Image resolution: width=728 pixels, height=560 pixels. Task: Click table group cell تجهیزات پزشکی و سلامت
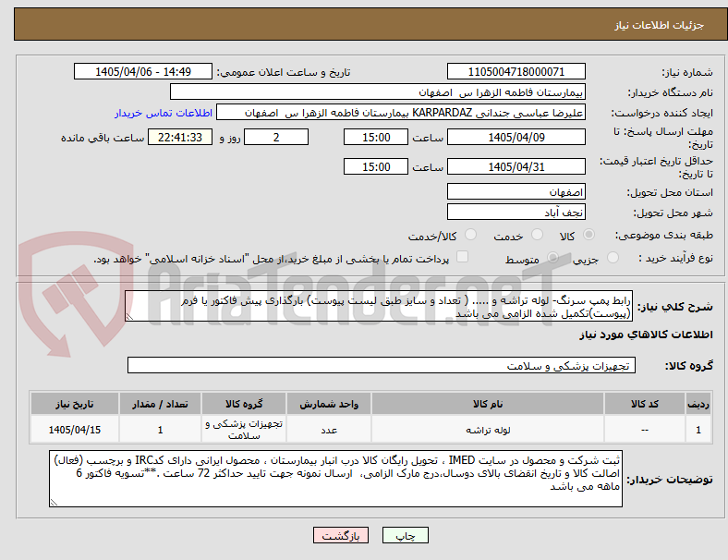244,430
